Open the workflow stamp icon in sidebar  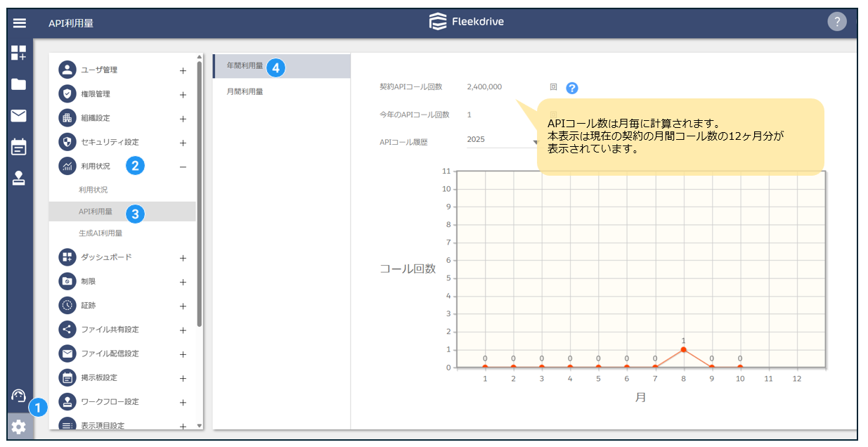pyautogui.click(x=19, y=179)
